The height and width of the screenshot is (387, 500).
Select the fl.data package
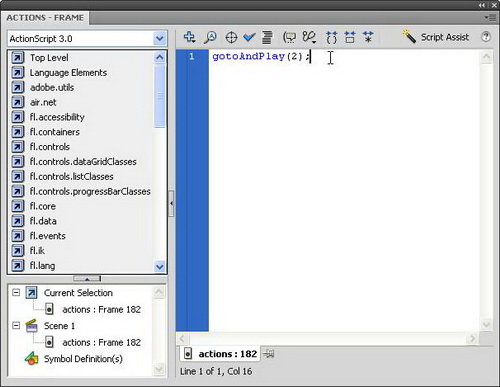click(43, 221)
